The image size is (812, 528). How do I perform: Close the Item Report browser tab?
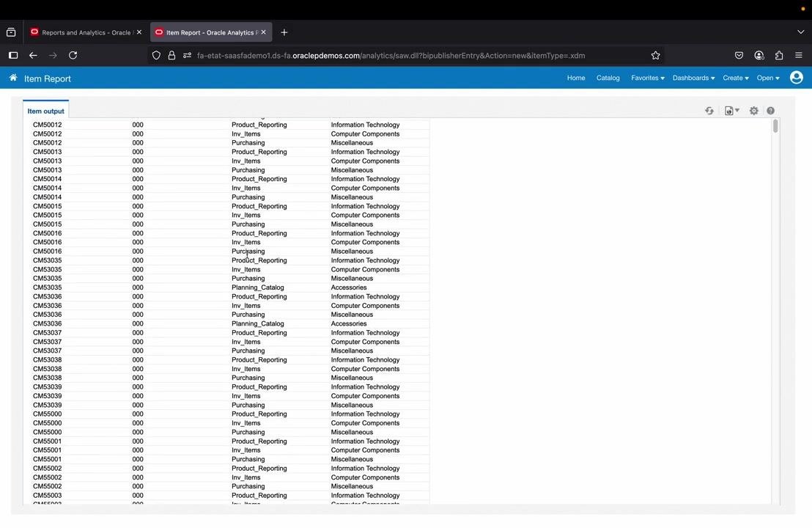(x=263, y=32)
